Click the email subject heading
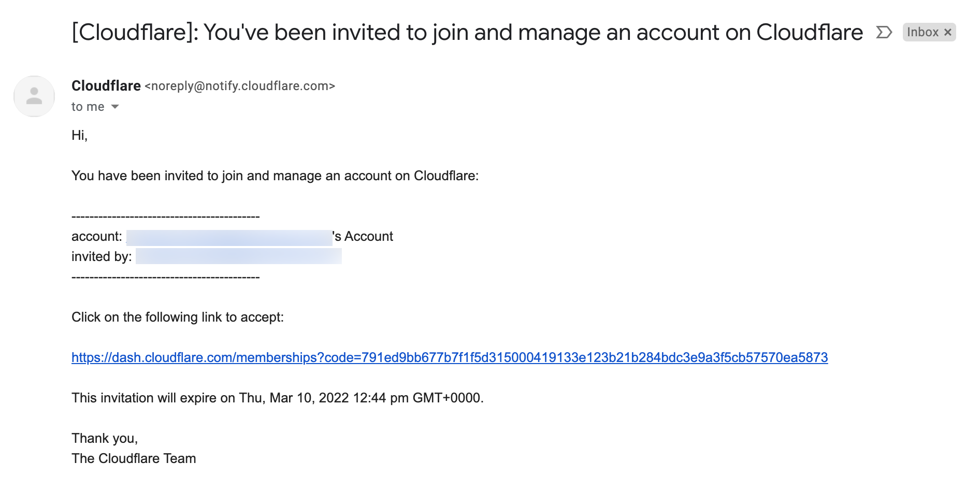The image size is (980, 492). [x=467, y=33]
